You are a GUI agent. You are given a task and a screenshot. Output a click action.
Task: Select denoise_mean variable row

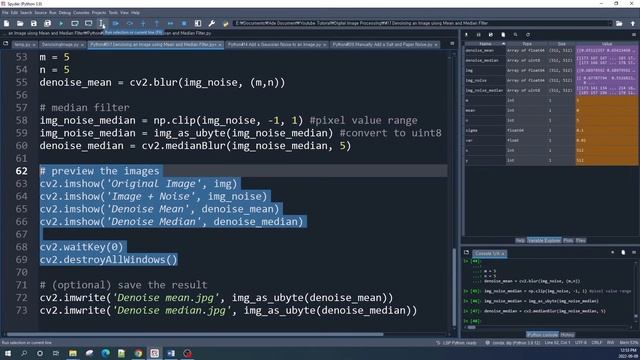coord(551,50)
